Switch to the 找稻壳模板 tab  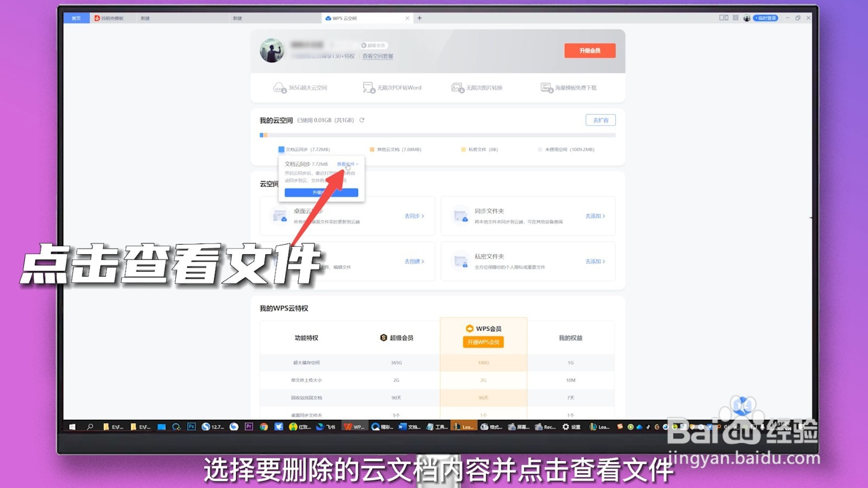click(109, 18)
